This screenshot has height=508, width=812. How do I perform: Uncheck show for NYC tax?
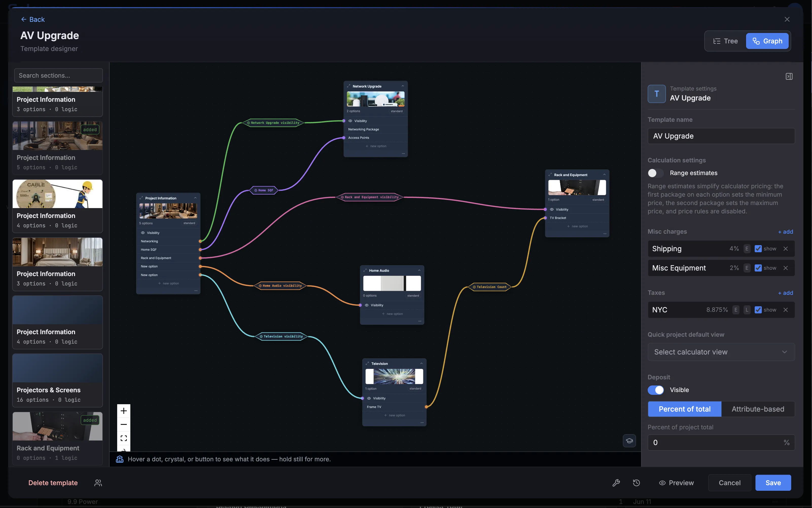[x=758, y=310]
